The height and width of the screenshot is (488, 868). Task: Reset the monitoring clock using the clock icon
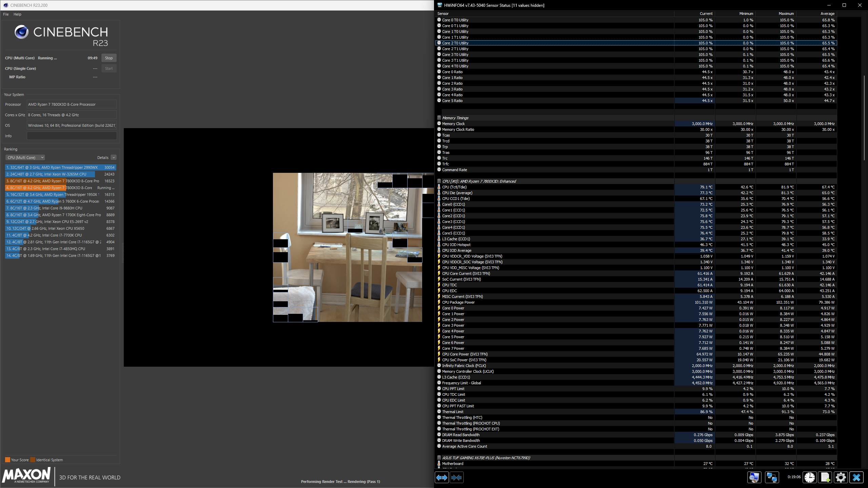tap(809, 477)
